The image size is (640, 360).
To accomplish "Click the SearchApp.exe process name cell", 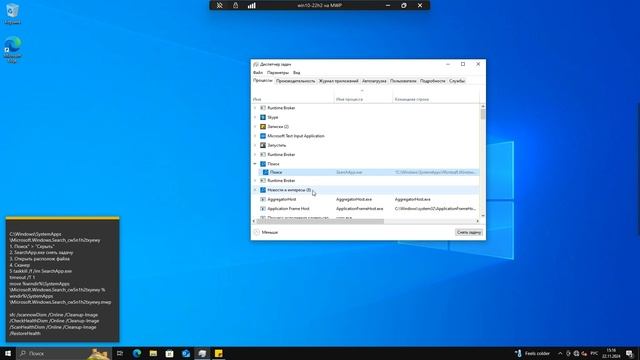I will (x=349, y=172).
